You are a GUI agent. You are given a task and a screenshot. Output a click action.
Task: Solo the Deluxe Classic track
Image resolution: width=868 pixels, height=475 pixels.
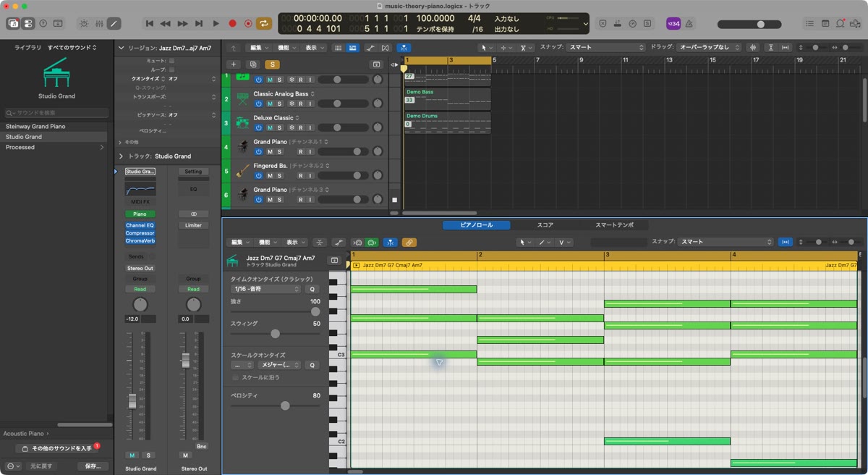click(279, 127)
